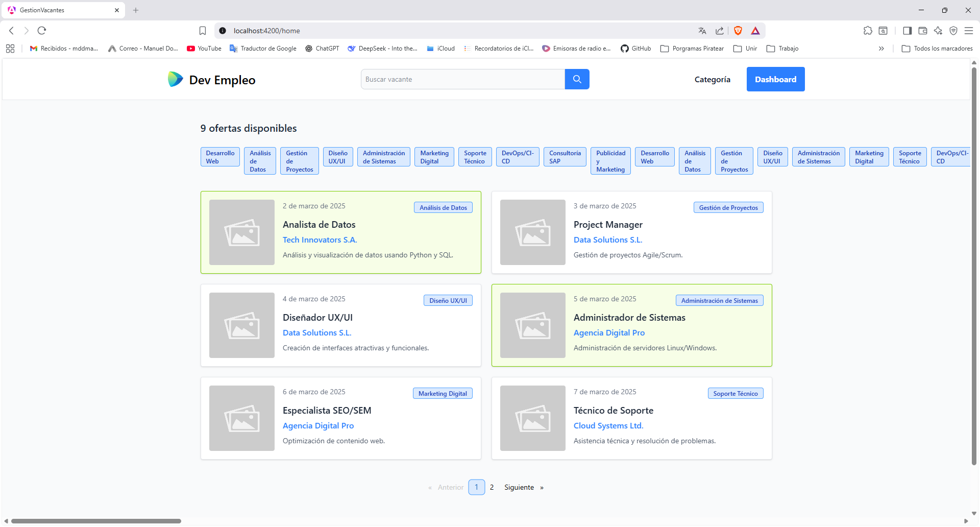The height and width of the screenshot is (527, 980).
Task: Open the browser hamburger menu
Action: [969, 31]
